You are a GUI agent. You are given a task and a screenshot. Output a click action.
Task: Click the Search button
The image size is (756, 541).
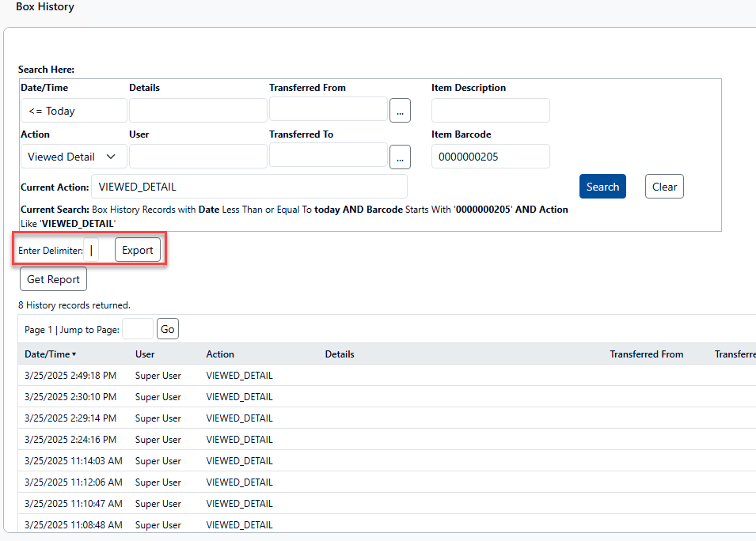point(602,187)
